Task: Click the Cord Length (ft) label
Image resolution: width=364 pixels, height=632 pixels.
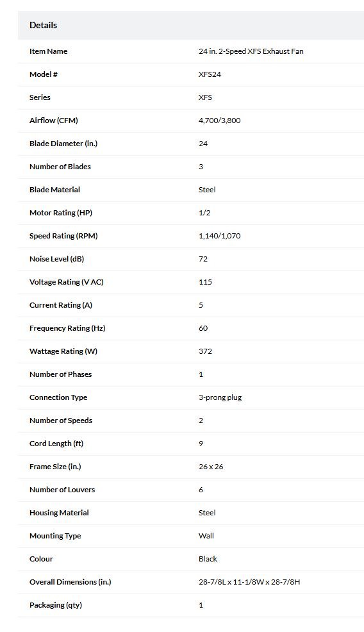Action: (56, 444)
